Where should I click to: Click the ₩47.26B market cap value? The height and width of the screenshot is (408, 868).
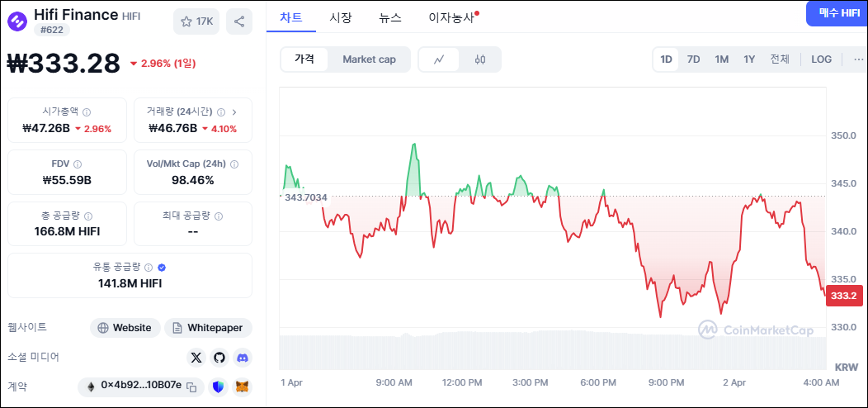46,129
